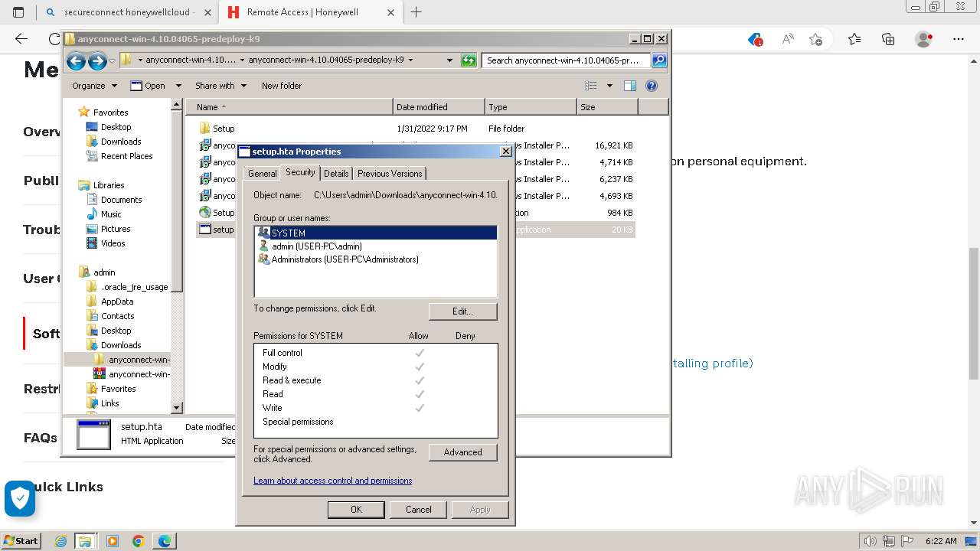Open the Organize dropdown menu
Viewport: 980px width, 551px height.
pos(94,86)
